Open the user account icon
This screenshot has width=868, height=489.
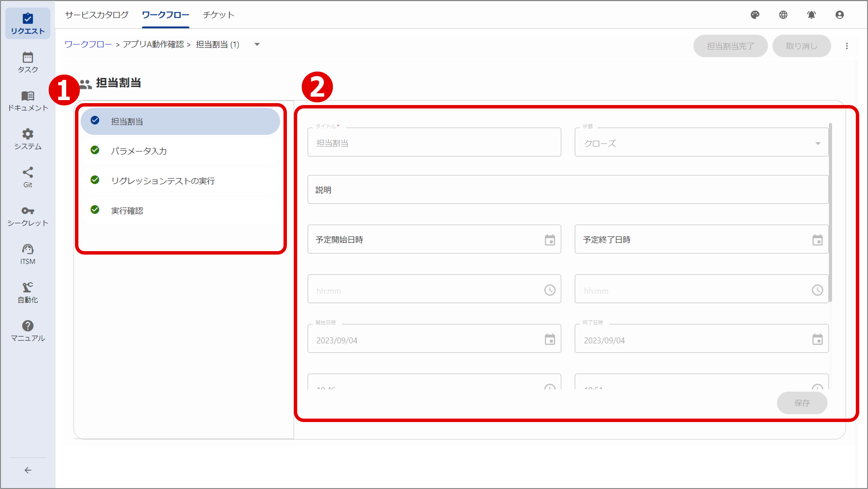point(839,15)
